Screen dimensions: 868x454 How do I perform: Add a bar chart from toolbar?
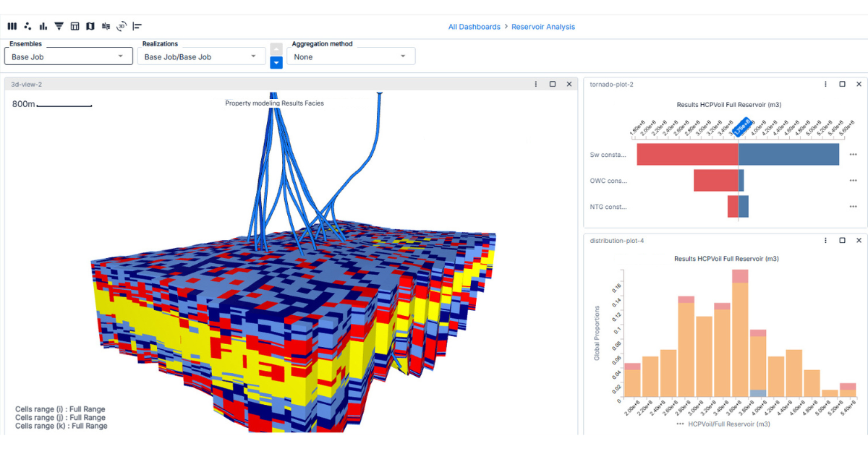tap(43, 27)
